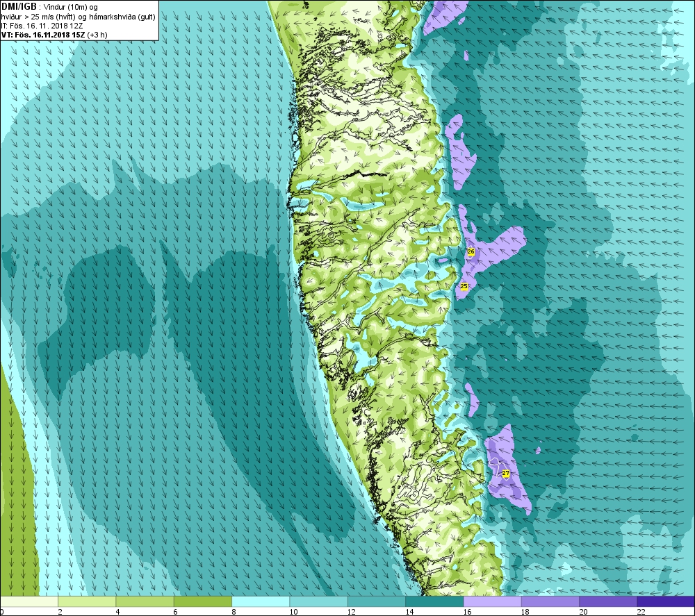
Task: Click the scale number 0
Action: 2,612
